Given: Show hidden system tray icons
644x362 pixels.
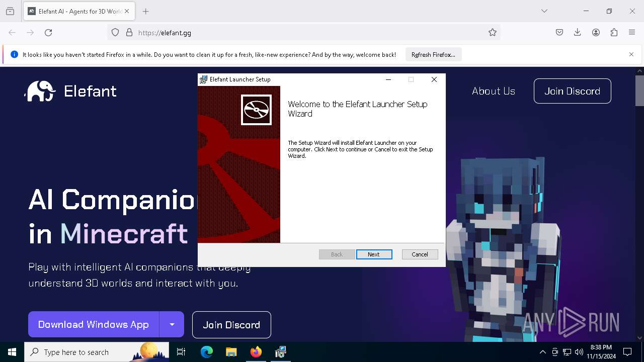Looking at the screenshot, I should click(542, 352).
